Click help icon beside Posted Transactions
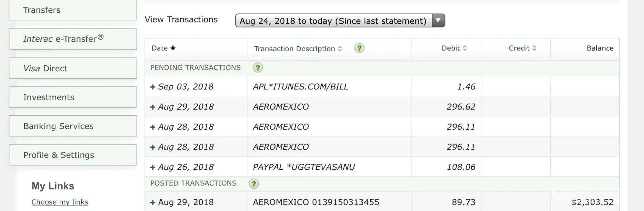This screenshot has height=211, width=644. tap(253, 184)
